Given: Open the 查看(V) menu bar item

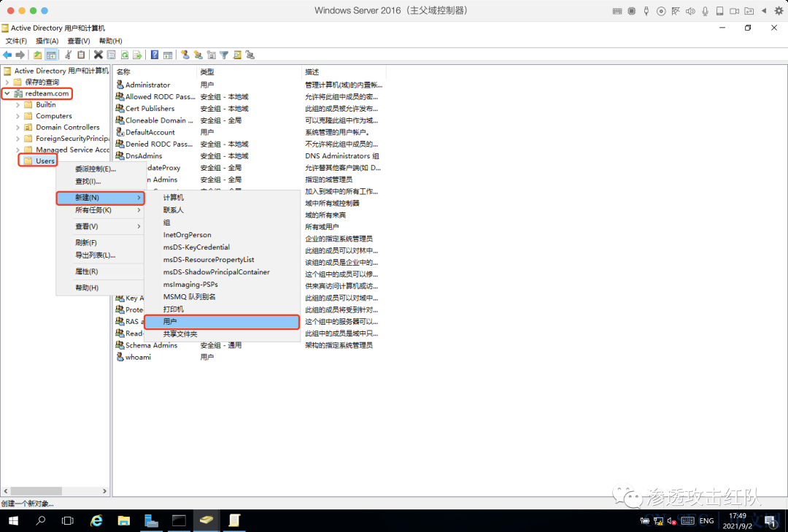Looking at the screenshot, I should (78, 41).
